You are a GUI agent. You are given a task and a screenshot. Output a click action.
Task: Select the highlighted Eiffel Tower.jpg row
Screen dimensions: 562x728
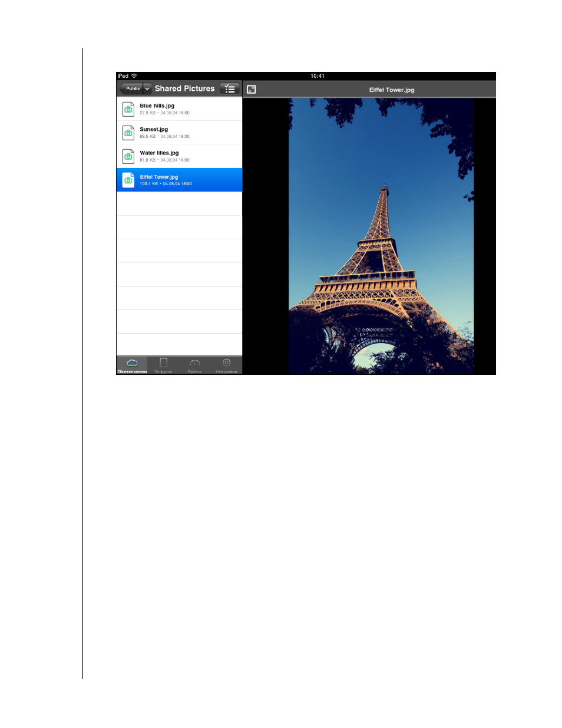pyautogui.click(x=179, y=180)
